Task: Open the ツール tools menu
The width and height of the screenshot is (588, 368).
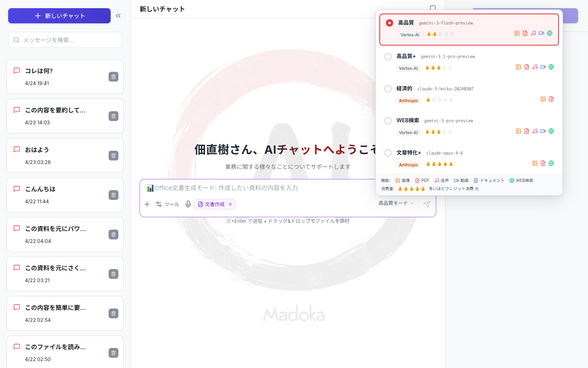Action: coord(167,204)
